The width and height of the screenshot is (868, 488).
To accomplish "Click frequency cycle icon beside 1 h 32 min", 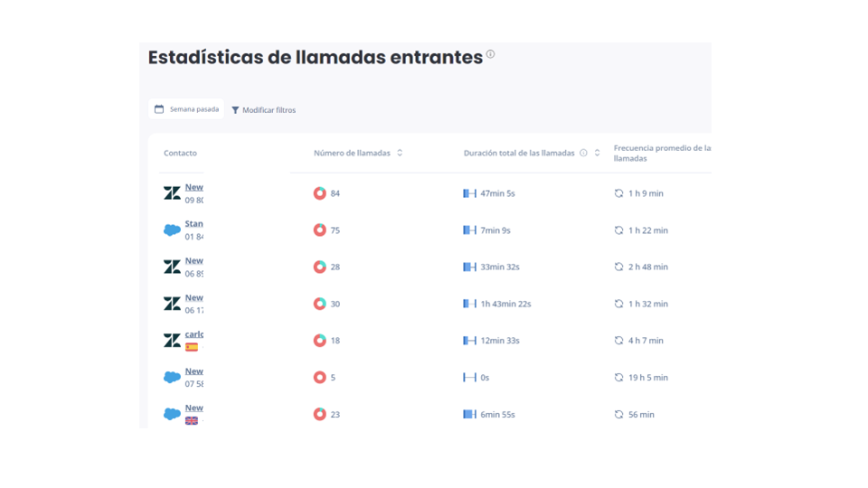I will coord(618,304).
